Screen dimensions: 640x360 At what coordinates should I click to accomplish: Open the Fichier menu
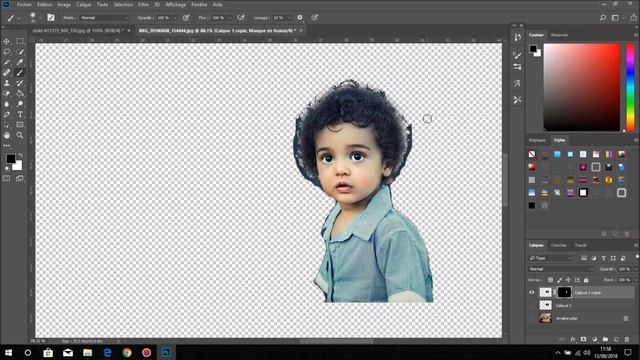point(24,4)
